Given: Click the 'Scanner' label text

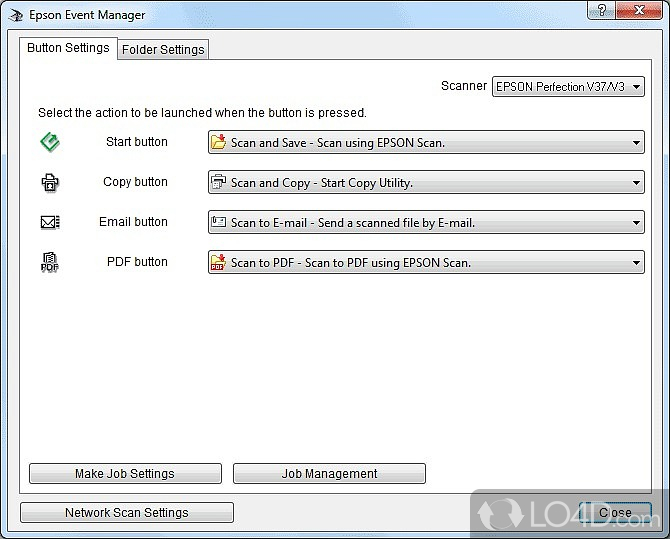Looking at the screenshot, I should coord(464,86).
